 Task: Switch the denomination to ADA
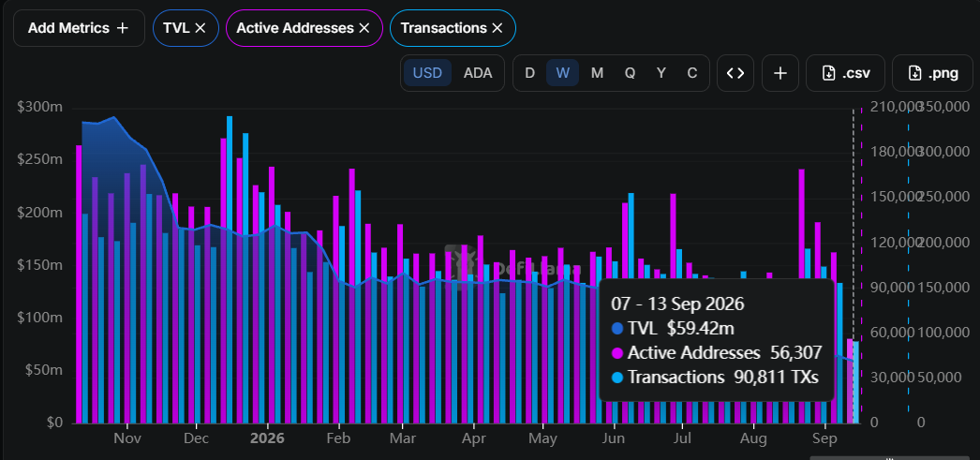click(478, 73)
